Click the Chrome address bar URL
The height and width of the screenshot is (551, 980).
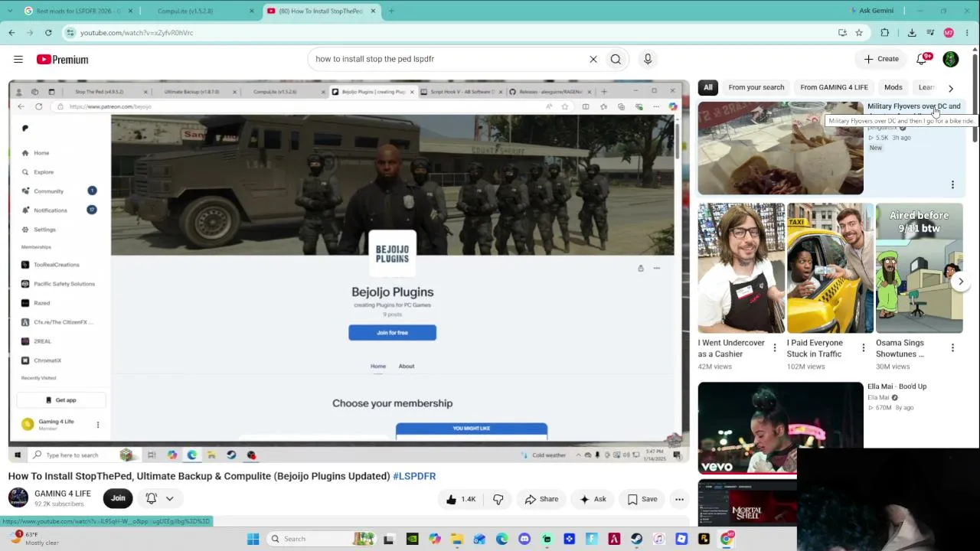tap(137, 33)
